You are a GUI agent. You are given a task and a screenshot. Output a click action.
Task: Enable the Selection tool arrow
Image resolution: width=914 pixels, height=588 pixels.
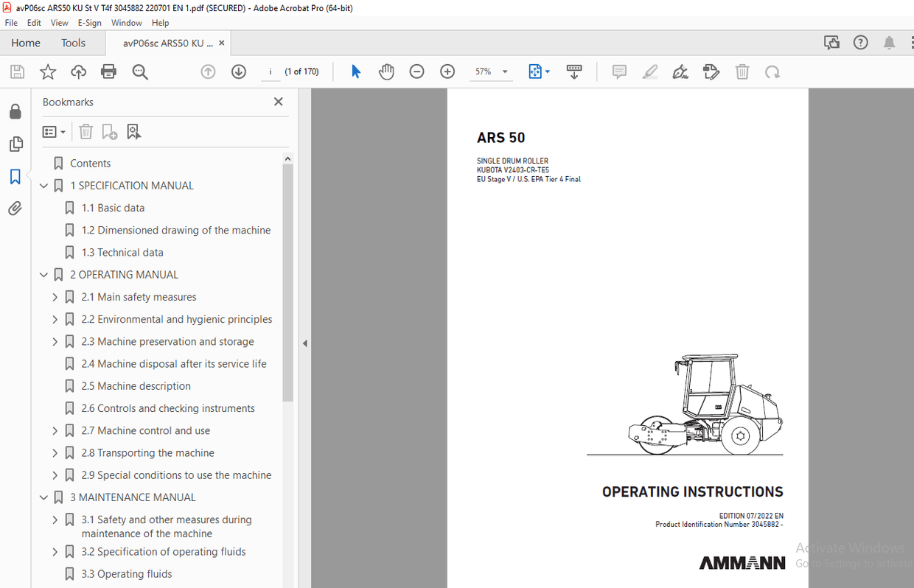355,71
